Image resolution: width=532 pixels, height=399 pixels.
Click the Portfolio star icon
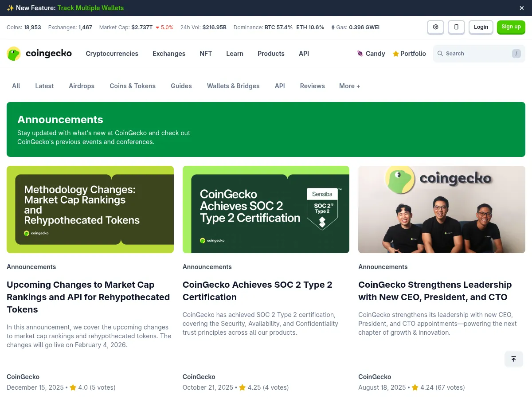pyautogui.click(x=395, y=53)
